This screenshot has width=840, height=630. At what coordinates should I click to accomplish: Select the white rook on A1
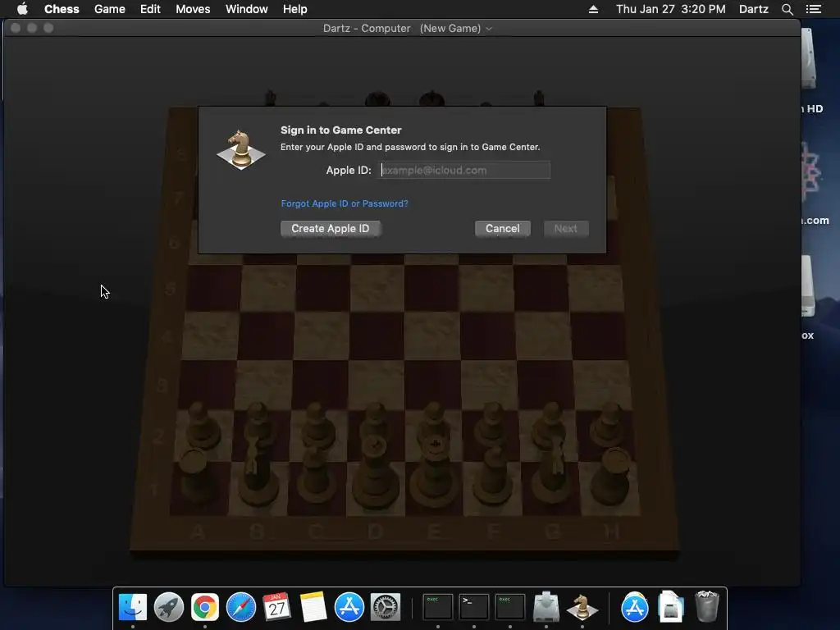pyautogui.click(x=197, y=474)
